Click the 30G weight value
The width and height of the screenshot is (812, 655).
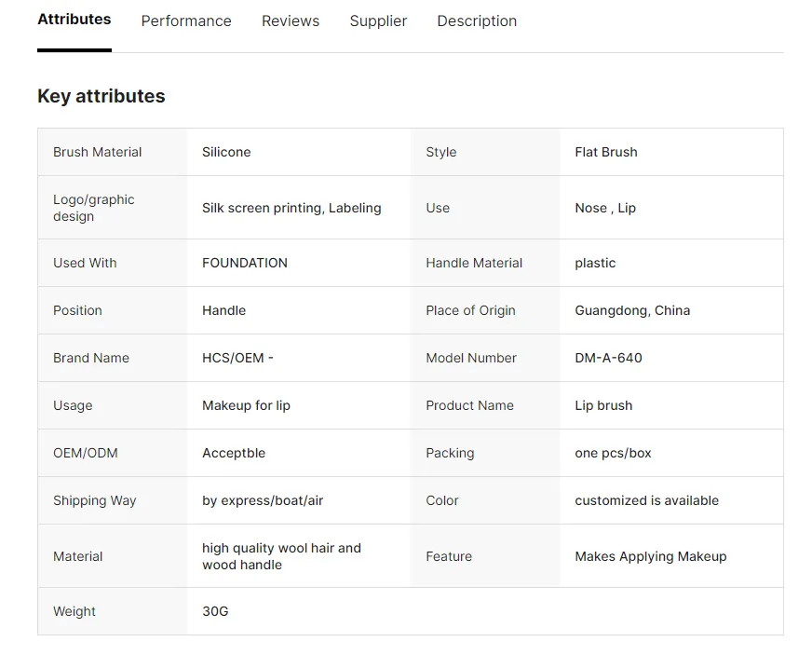215,611
